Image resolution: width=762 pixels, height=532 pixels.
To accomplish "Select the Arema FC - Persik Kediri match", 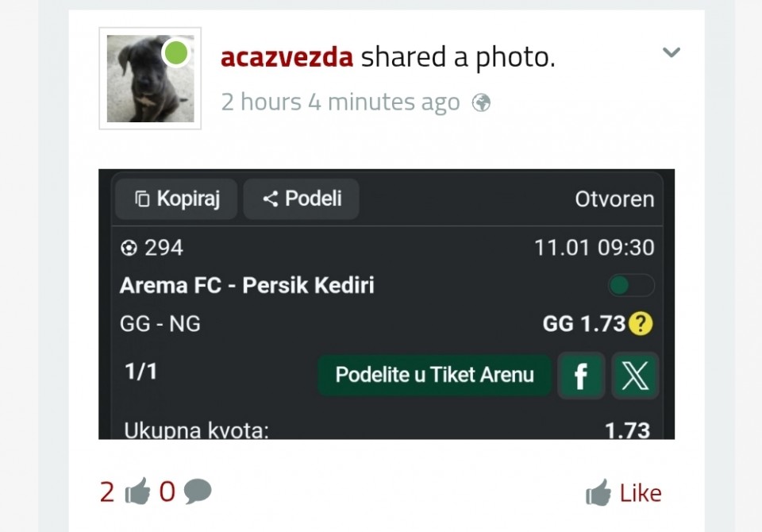I will click(247, 286).
